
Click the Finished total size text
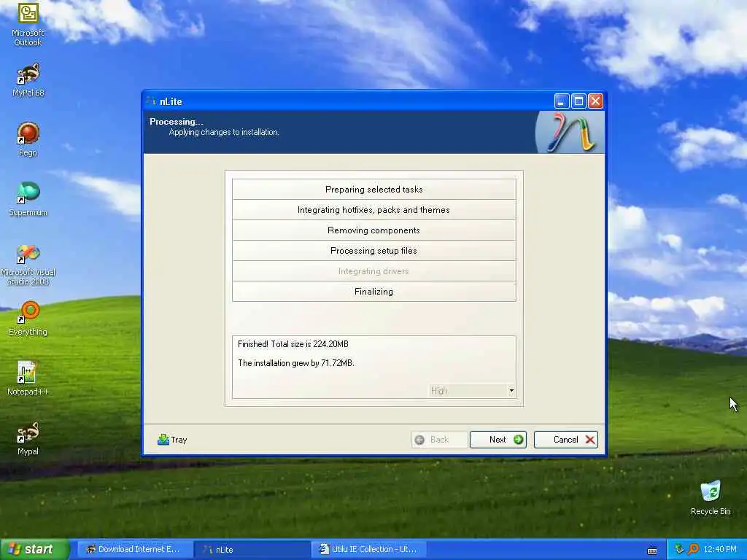293,344
